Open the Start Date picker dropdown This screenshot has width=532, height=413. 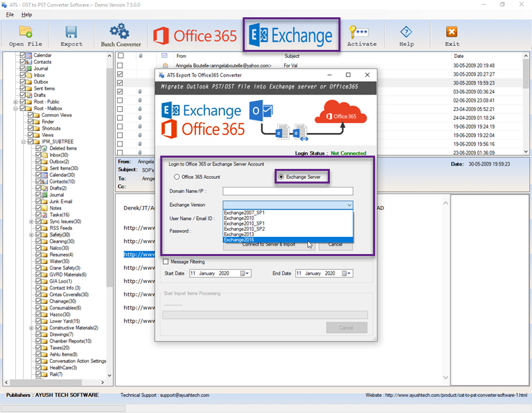246,273
